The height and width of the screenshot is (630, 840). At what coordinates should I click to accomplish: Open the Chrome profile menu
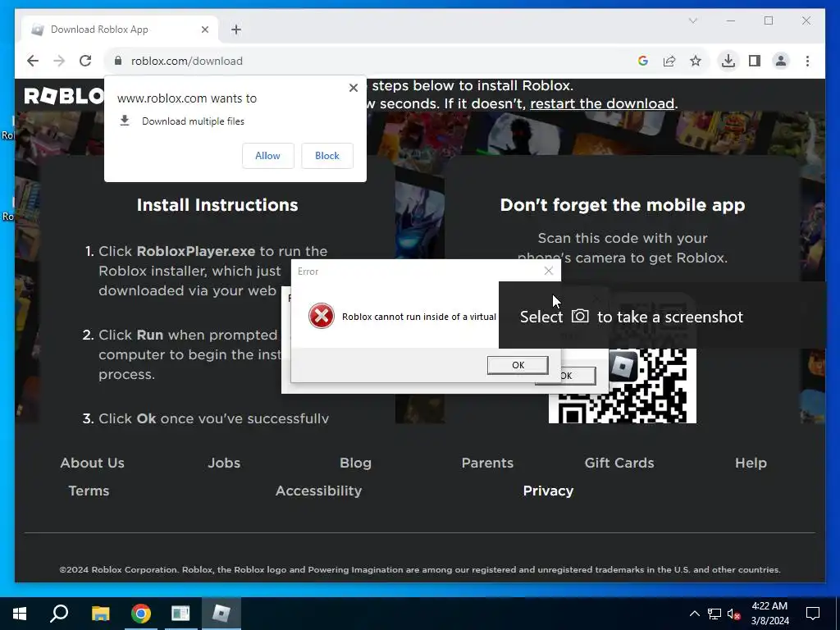[781, 61]
